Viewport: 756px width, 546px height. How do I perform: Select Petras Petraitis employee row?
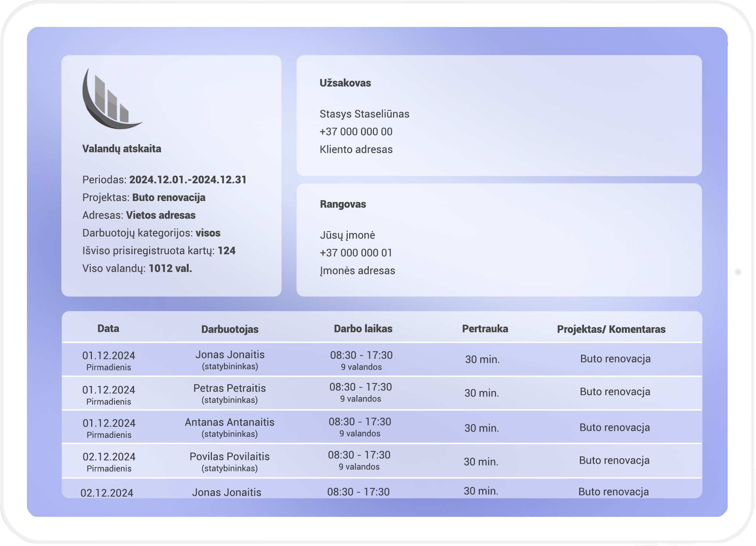pos(229,389)
